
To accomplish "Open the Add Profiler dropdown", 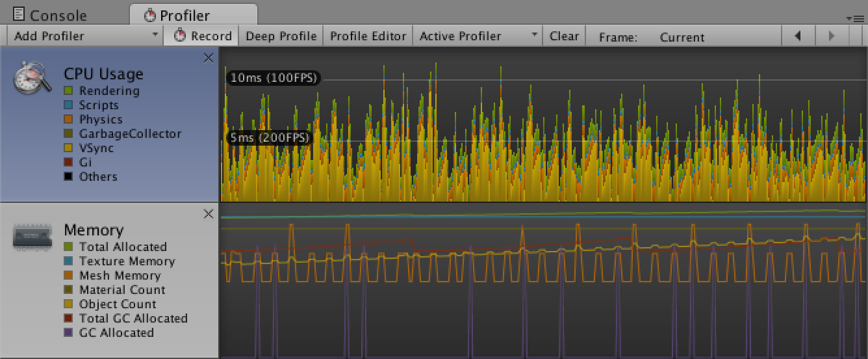I will (85, 36).
